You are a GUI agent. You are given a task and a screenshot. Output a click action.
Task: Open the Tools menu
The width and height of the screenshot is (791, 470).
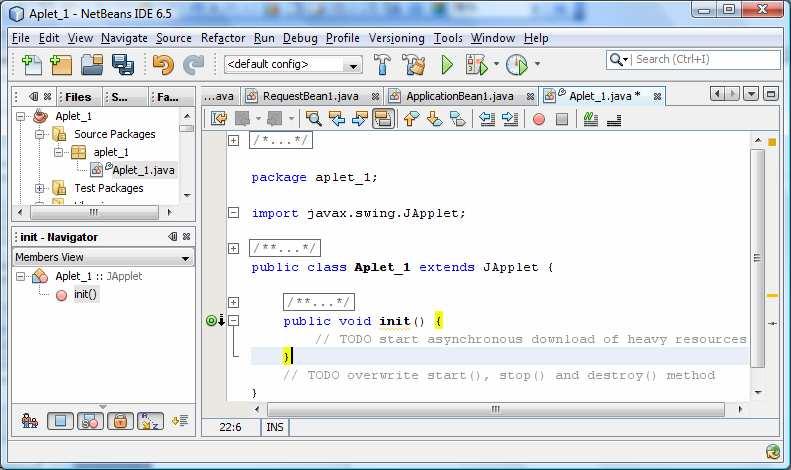coord(448,38)
